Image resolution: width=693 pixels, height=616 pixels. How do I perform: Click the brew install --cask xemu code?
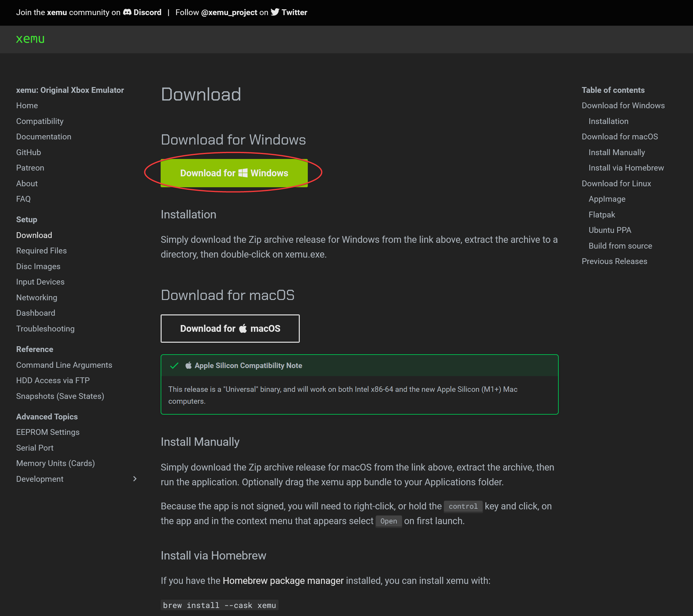219,605
